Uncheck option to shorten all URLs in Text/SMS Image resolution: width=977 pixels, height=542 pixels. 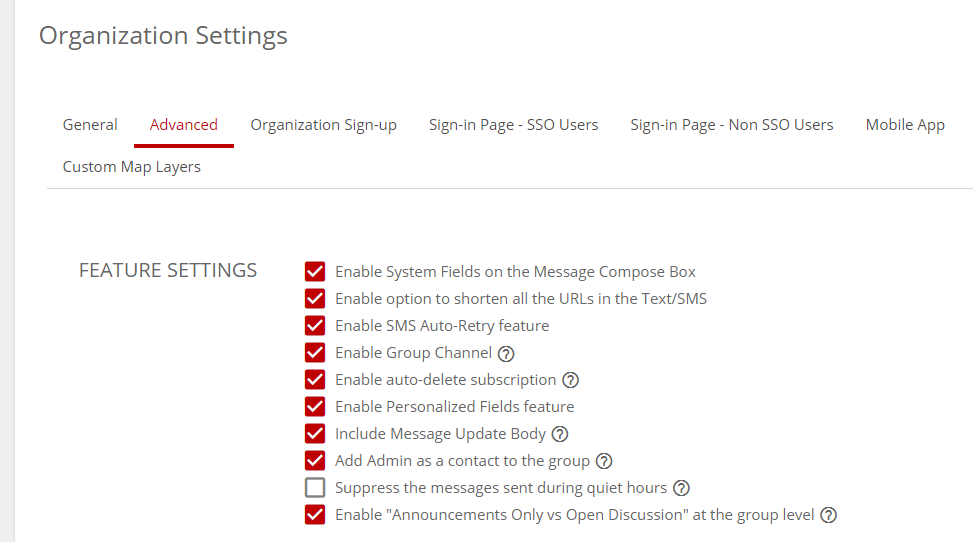(315, 299)
